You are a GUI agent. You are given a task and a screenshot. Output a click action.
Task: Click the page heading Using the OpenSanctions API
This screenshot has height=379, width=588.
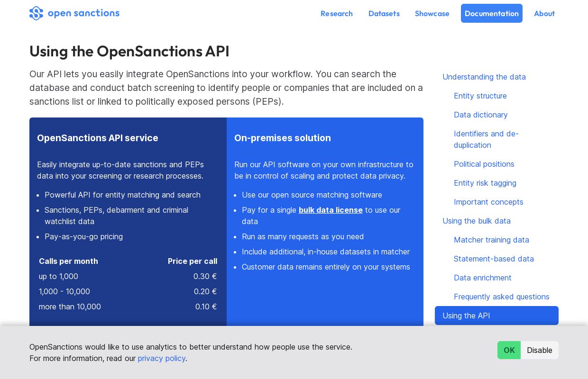click(x=129, y=51)
